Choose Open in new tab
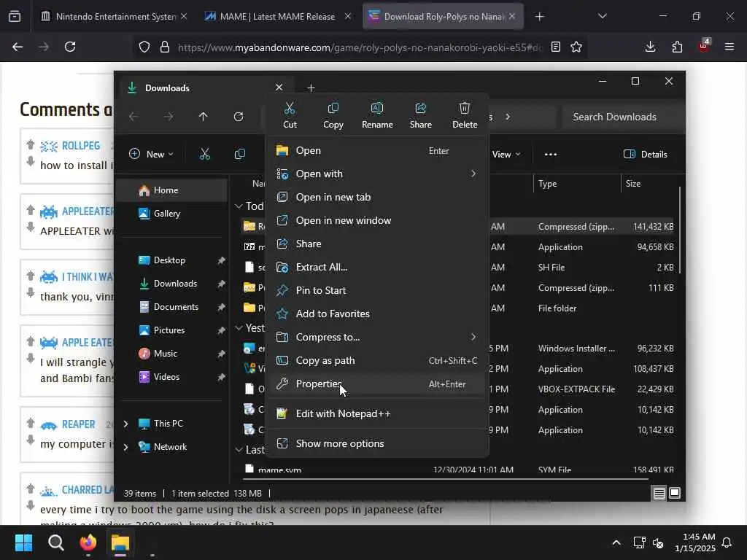The width and height of the screenshot is (747, 560). 377,197
